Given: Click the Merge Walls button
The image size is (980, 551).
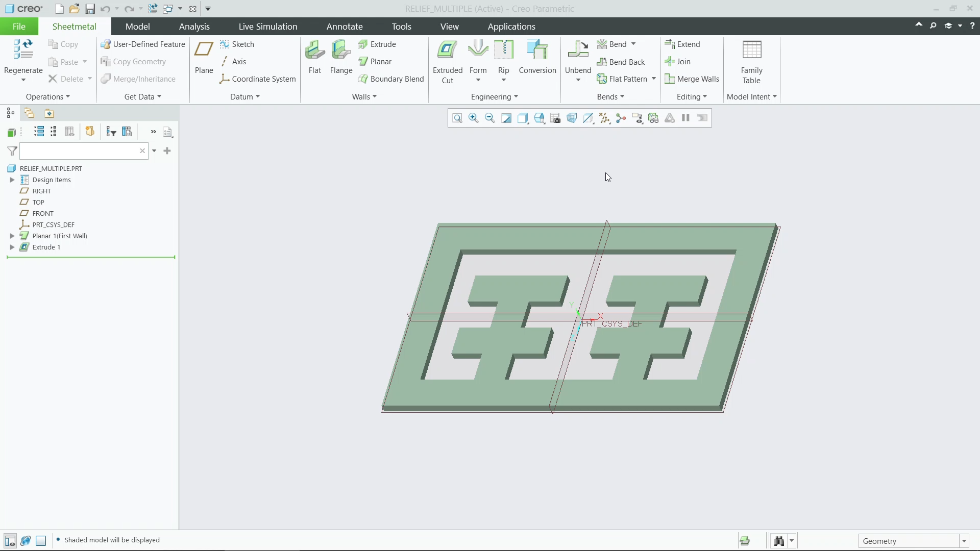Looking at the screenshot, I should click(692, 79).
